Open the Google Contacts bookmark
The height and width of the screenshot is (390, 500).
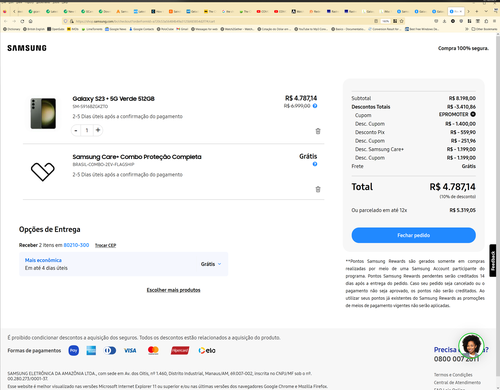[141, 29]
